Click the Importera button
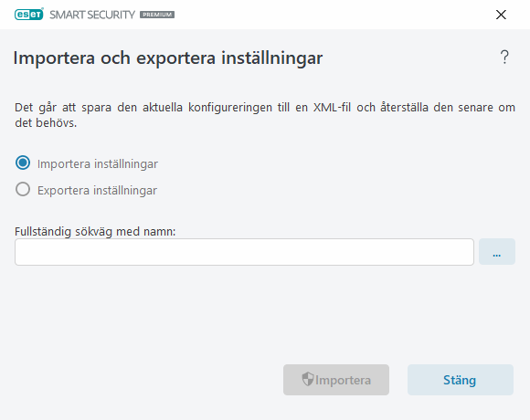This screenshot has width=530, height=420. click(x=336, y=380)
